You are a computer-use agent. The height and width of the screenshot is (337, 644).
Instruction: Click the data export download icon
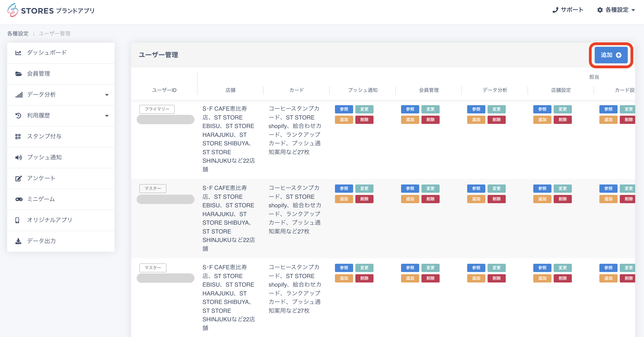point(18,241)
